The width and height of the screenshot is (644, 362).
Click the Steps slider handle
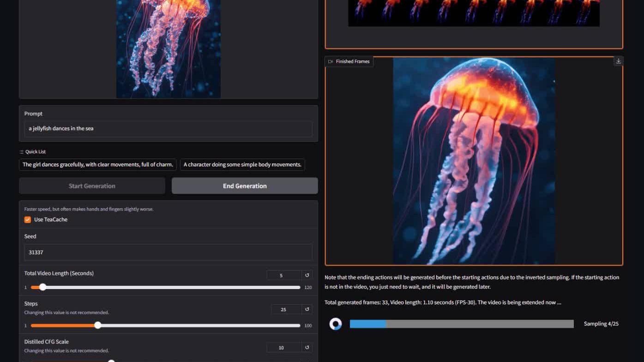[98, 326]
